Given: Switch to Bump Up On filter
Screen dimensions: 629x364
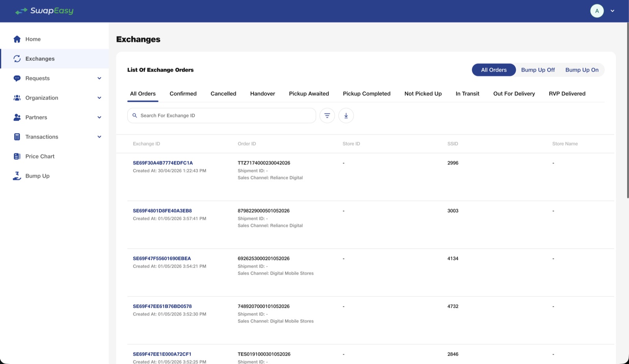Looking at the screenshot, I should click(x=582, y=70).
